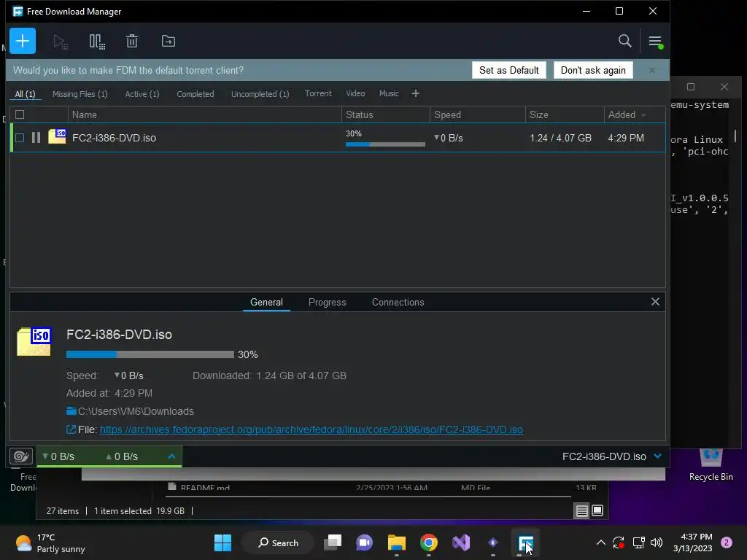Open Added column sort dropdown
The width and height of the screenshot is (747, 560).
click(643, 114)
